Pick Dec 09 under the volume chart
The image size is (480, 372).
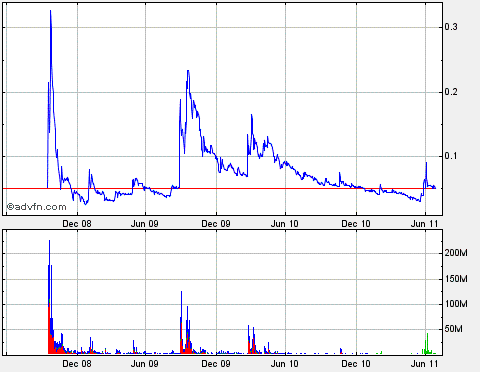click(x=216, y=364)
